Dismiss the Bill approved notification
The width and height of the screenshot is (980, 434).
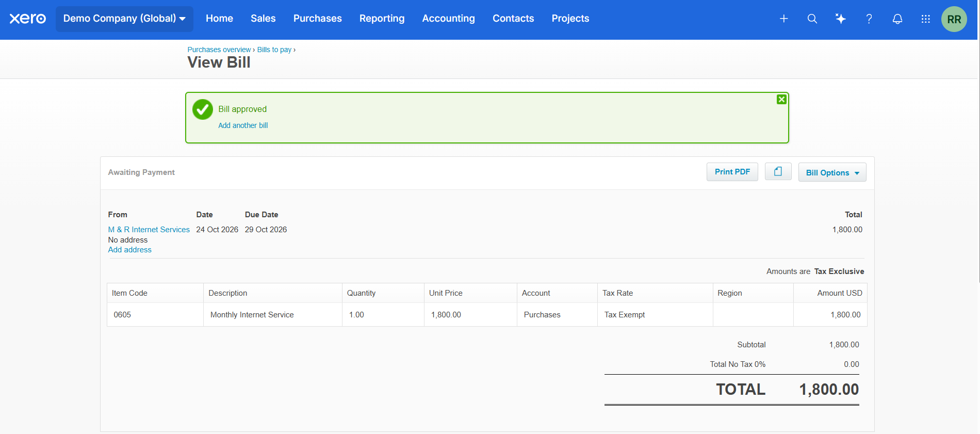click(781, 100)
